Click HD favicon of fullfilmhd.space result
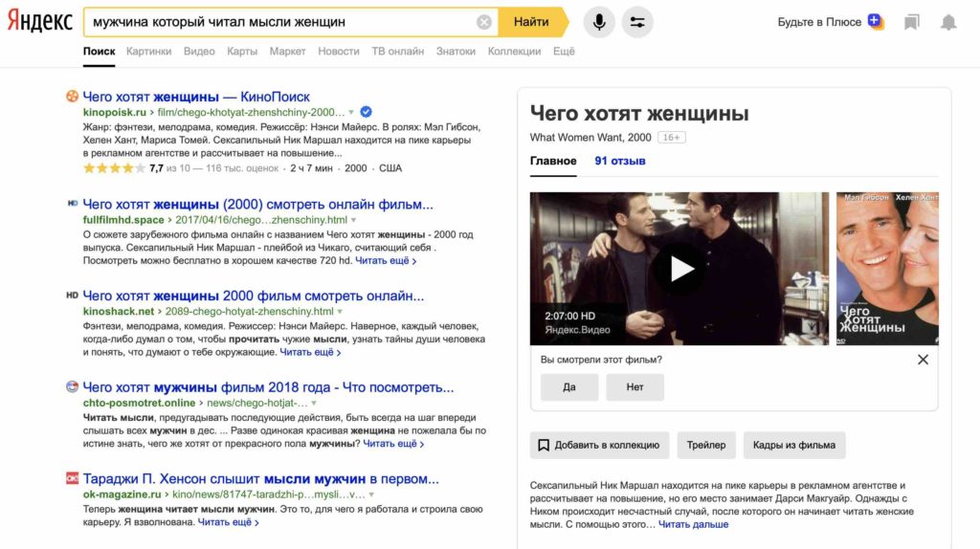980x549 pixels. click(x=73, y=203)
